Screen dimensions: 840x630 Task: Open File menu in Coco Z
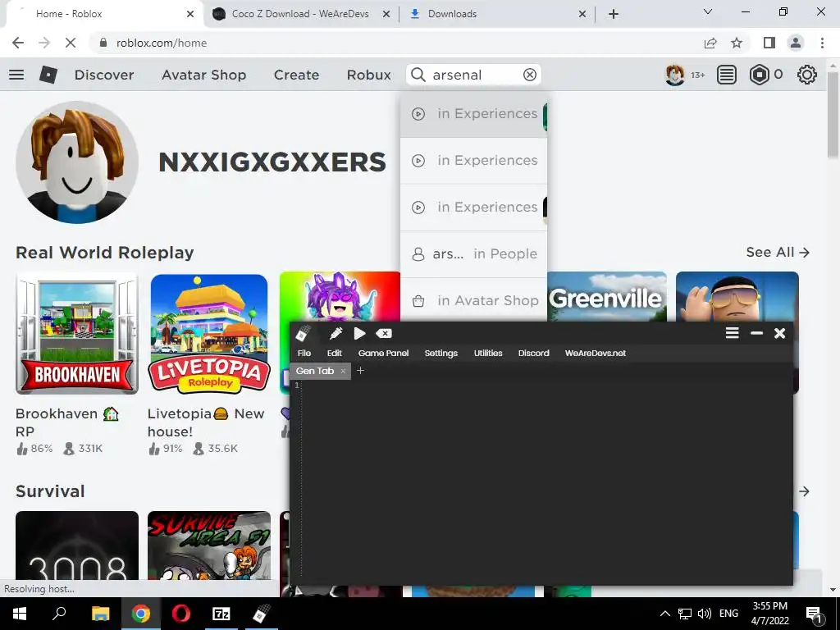pos(304,353)
